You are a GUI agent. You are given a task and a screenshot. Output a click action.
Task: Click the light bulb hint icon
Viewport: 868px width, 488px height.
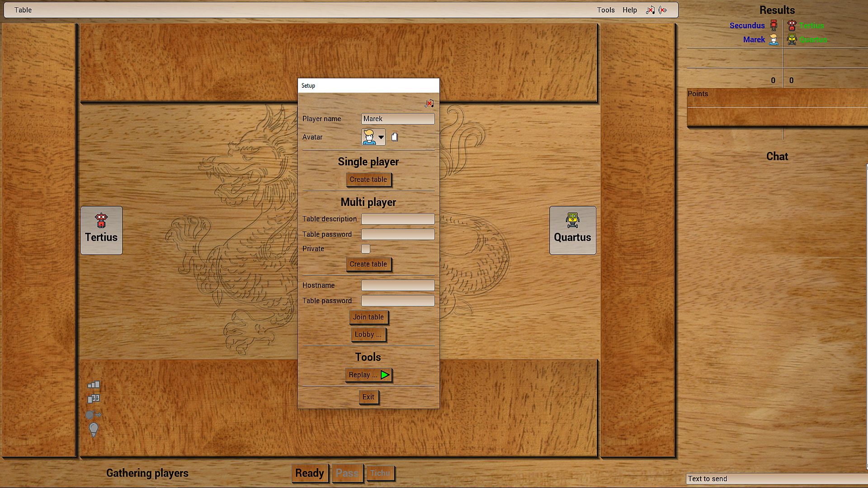[x=94, y=430]
